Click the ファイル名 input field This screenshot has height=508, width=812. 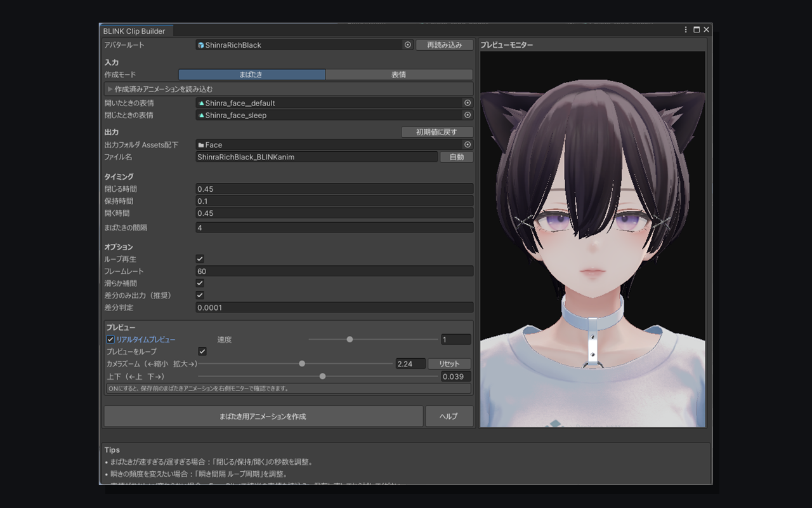tap(317, 157)
